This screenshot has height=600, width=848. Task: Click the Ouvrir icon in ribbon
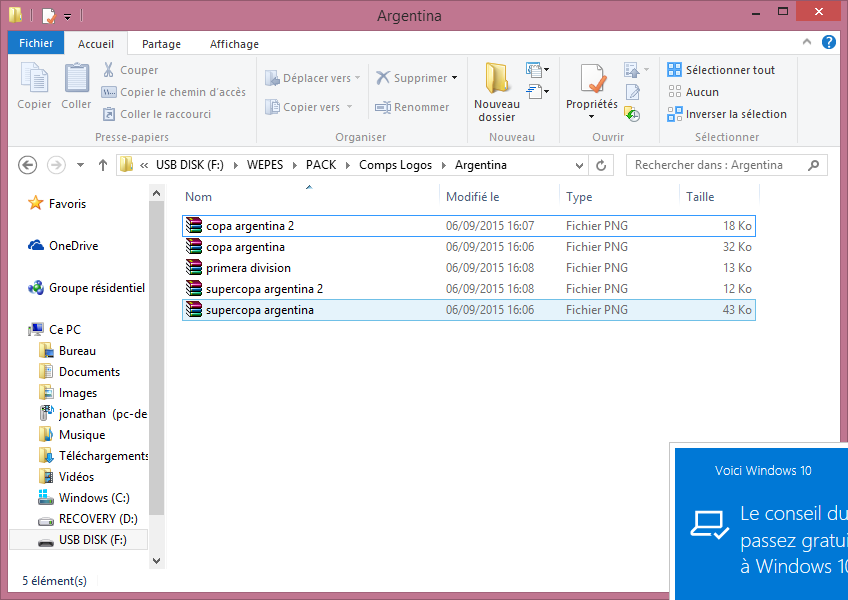pyautogui.click(x=632, y=70)
